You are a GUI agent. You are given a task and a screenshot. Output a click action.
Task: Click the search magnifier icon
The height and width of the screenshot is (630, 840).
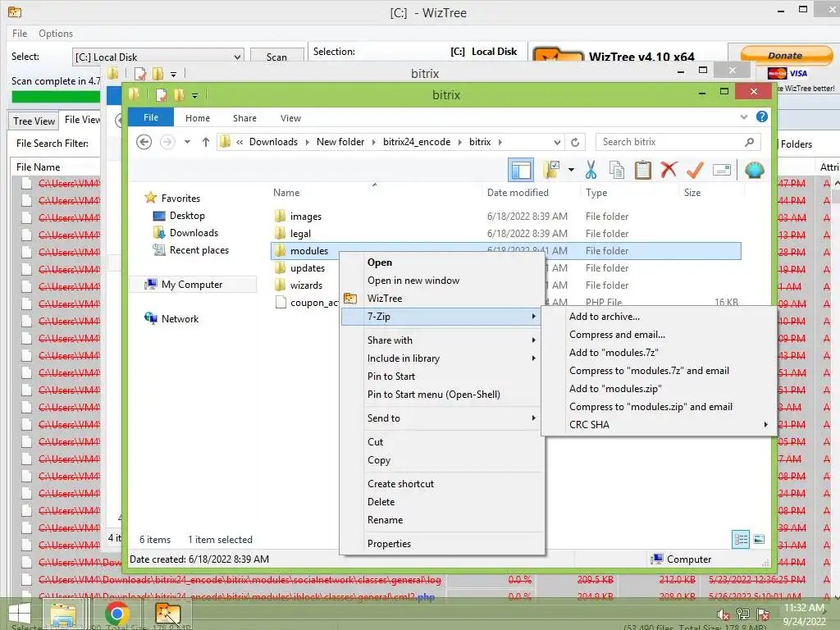(749, 142)
